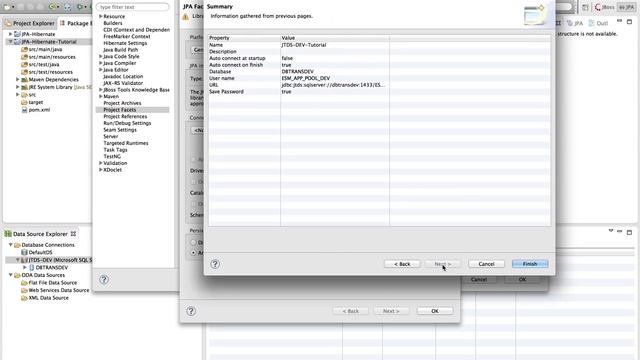Click the Run toolbar icon

(52, 7)
